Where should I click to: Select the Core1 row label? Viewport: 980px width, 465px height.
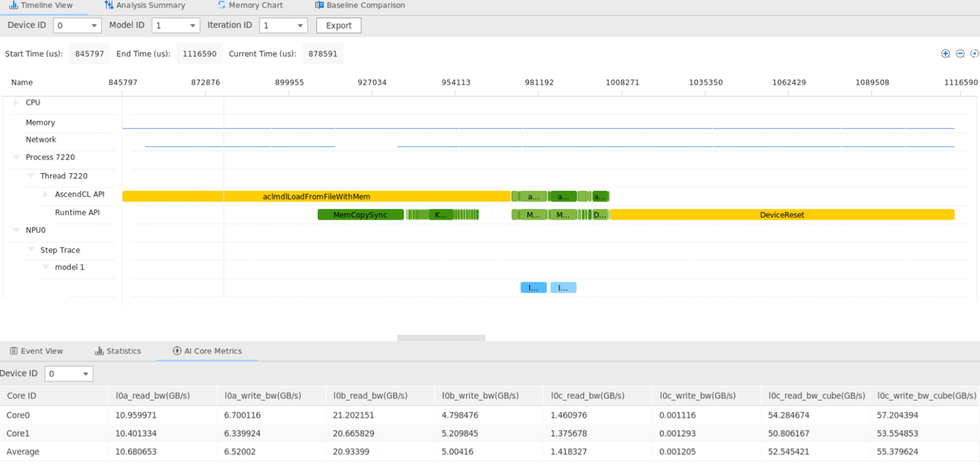click(18, 434)
